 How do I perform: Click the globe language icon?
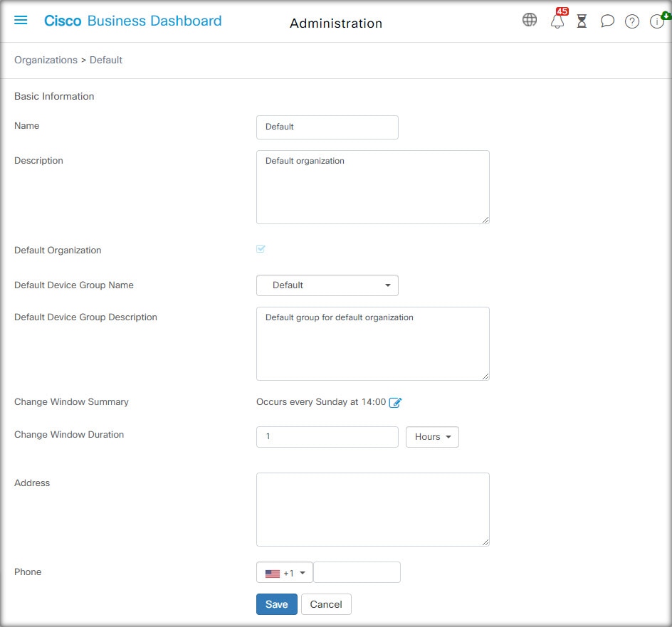530,20
